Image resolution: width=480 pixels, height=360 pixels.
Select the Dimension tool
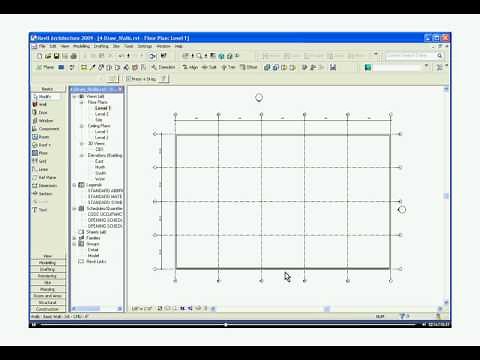pyautogui.click(x=45, y=185)
